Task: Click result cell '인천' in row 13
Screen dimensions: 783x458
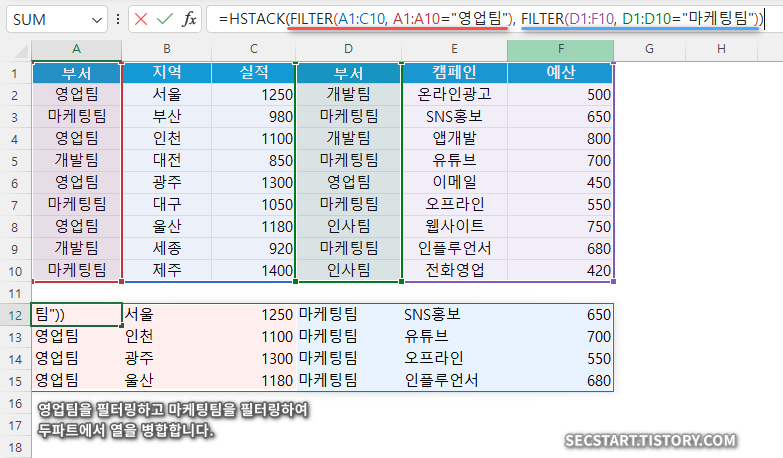Action: click(x=167, y=337)
